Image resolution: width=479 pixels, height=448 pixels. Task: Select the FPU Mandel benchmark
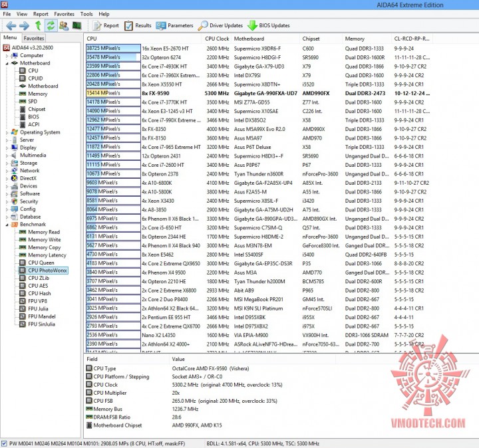pos(37,316)
